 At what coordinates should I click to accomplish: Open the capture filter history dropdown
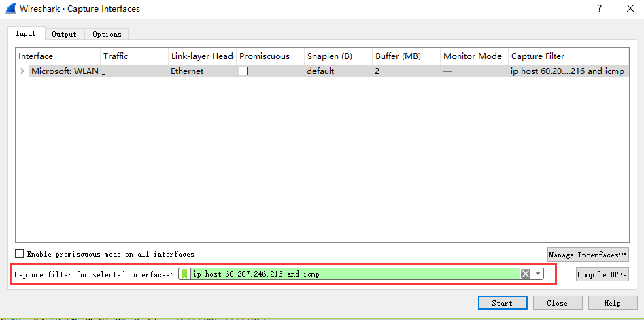[x=539, y=274]
